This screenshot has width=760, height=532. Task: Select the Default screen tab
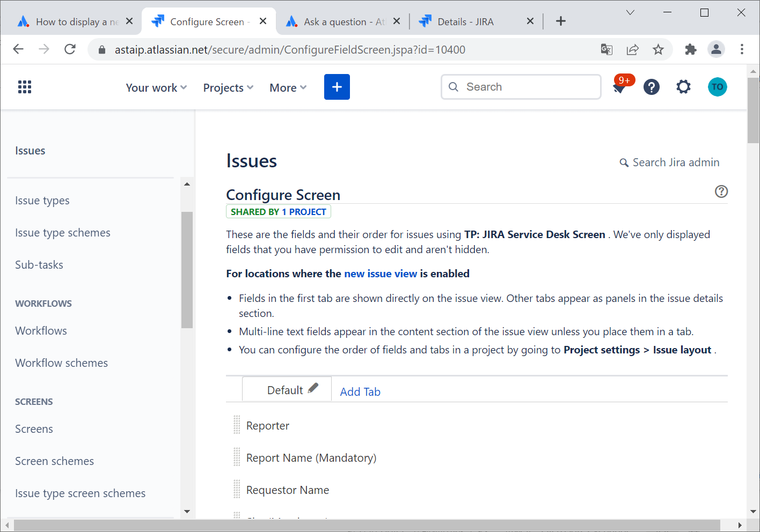pyautogui.click(x=287, y=389)
